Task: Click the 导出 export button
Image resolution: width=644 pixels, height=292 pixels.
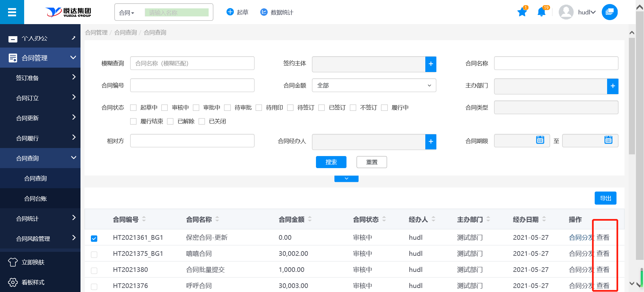Action: (605, 198)
